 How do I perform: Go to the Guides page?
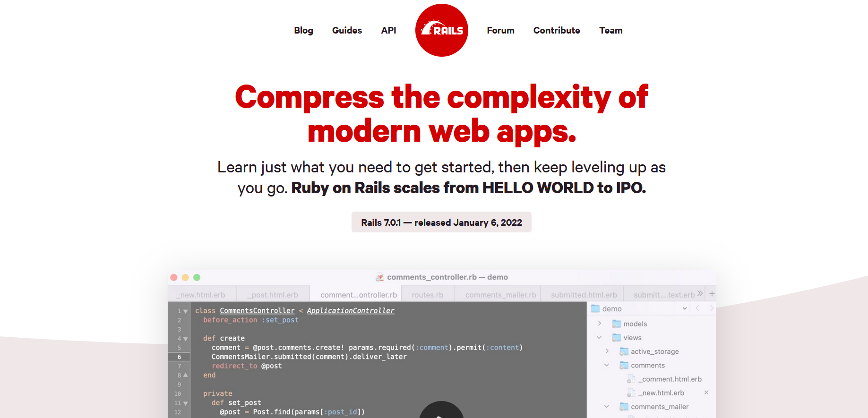point(347,30)
